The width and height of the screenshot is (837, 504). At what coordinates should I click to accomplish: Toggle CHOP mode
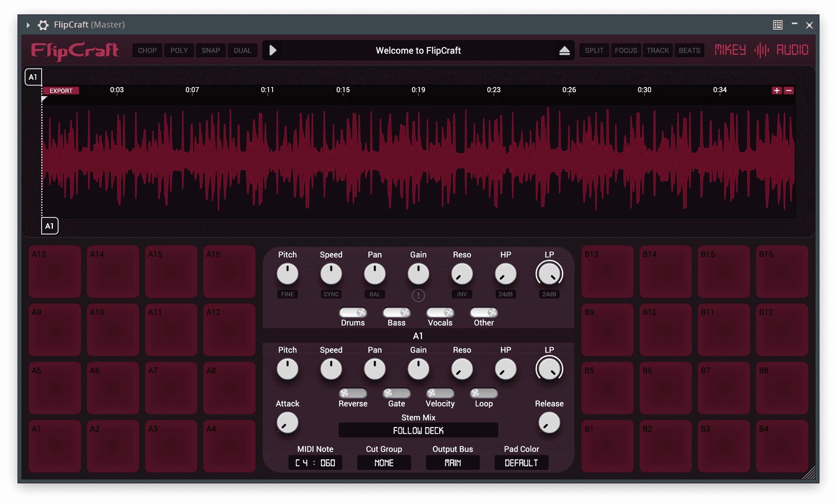(147, 51)
